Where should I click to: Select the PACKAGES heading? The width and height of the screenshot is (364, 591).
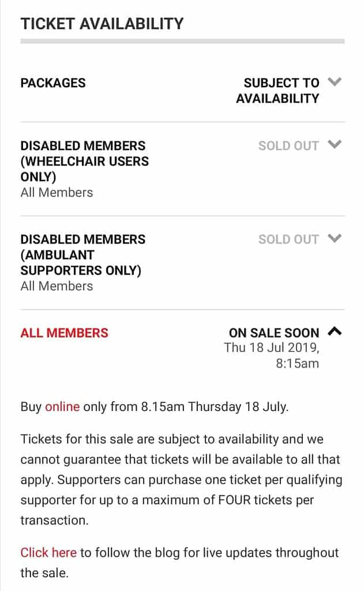click(x=53, y=83)
